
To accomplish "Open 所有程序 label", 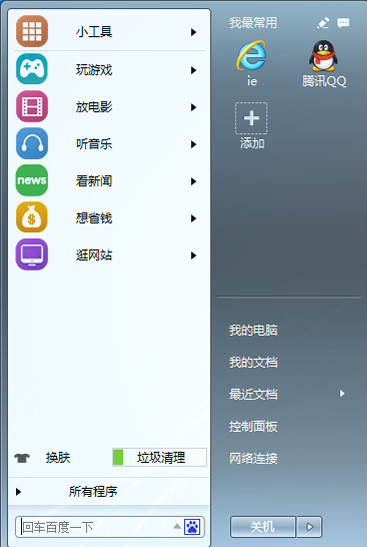I will 93,492.
